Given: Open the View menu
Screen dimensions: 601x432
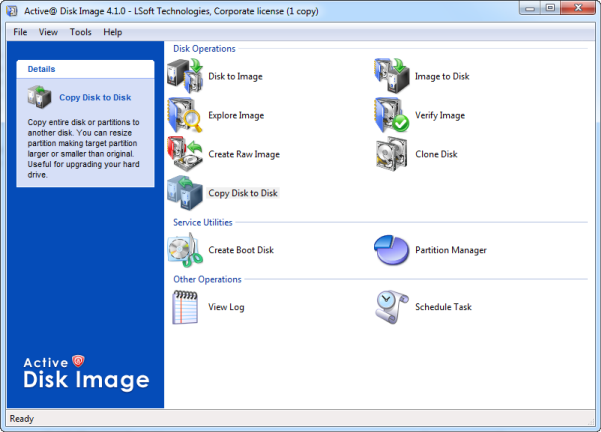Looking at the screenshot, I should tap(48, 32).
